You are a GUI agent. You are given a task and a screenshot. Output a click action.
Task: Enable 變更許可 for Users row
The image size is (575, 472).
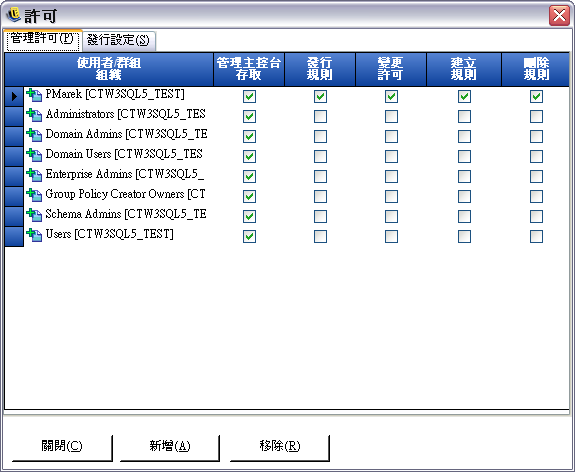[x=391, y=237]
